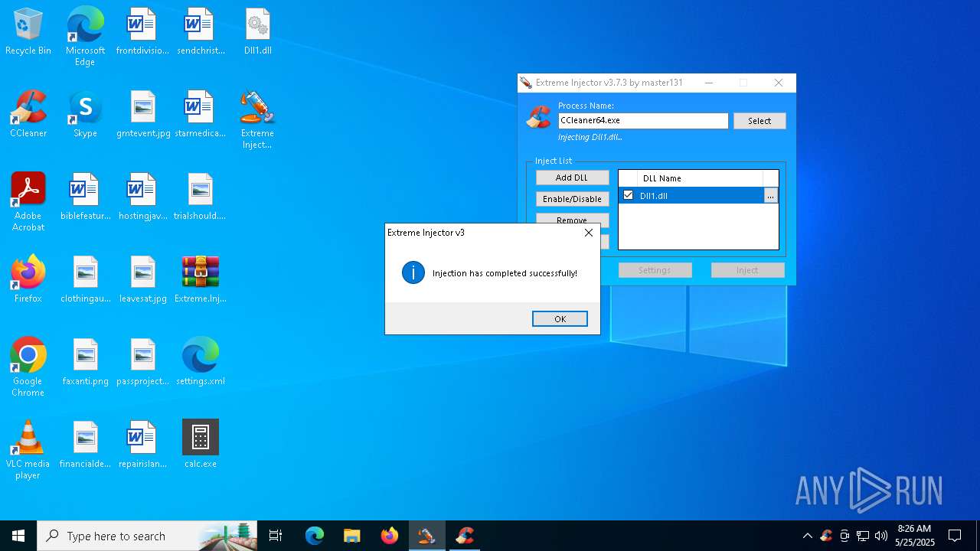Click the Remove button in Inject List
980x551 pixels.
pos(572,220)
